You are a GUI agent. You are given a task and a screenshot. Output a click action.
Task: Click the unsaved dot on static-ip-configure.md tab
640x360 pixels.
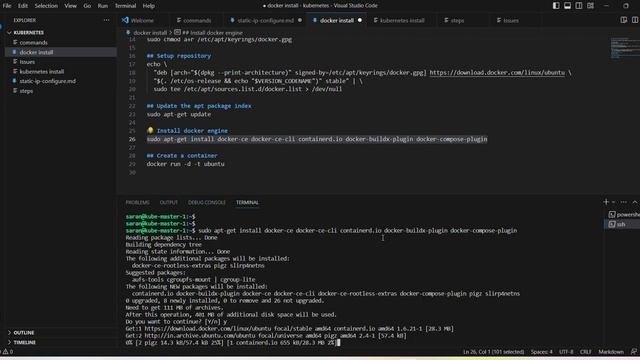(x=300, y=20)
